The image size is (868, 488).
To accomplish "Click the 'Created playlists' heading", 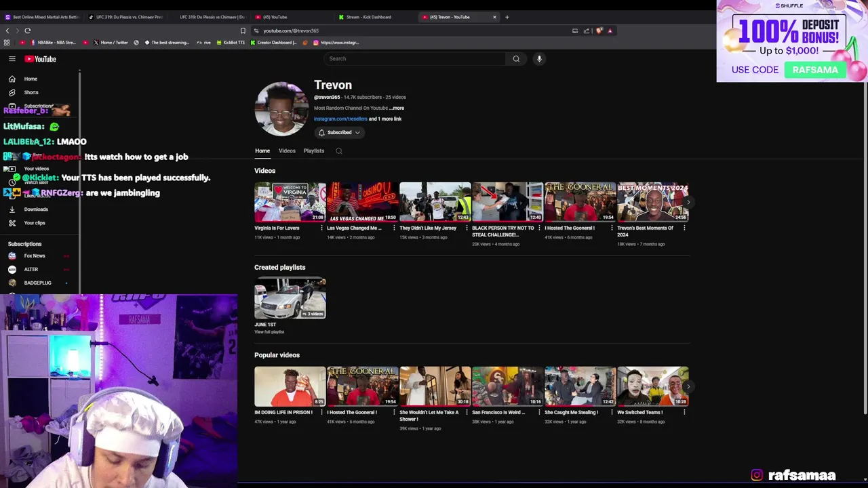I will [280, 268].
